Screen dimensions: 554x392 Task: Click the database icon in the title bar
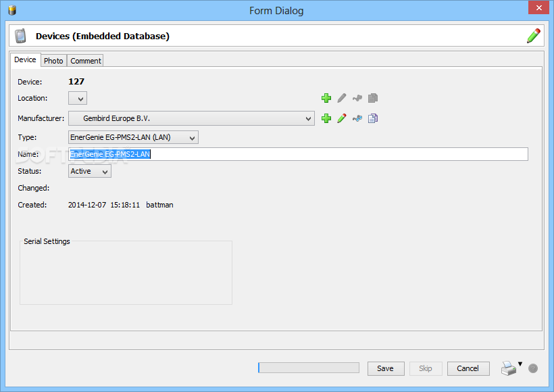[x=12, y=10]
